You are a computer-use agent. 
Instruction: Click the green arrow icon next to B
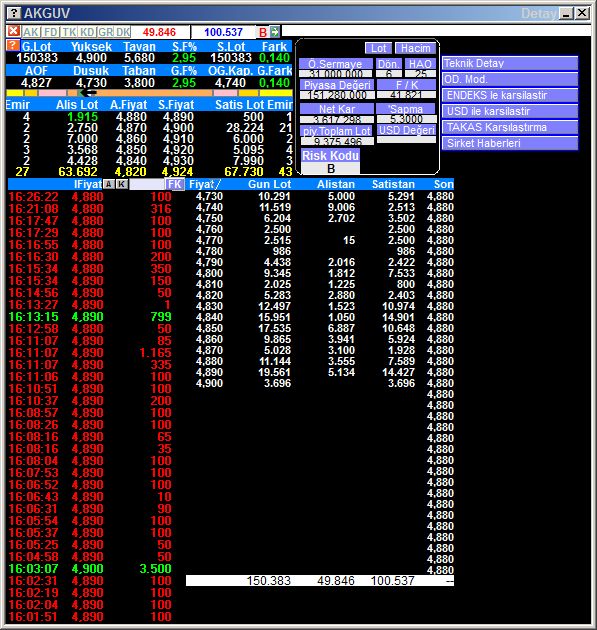(275, 32)
